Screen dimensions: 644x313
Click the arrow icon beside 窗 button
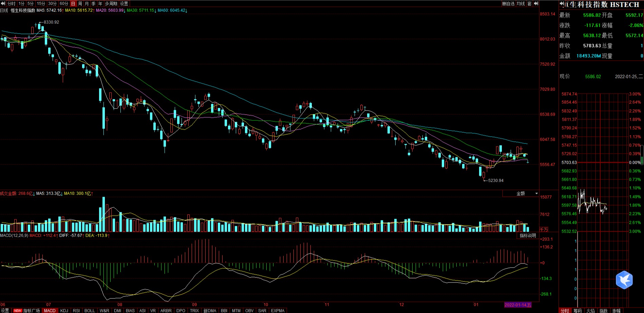point(536,3)
